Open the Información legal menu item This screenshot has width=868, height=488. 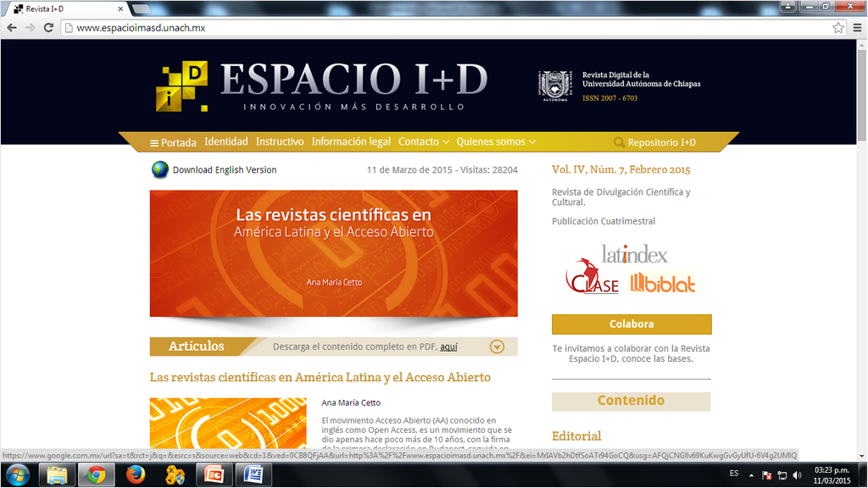(351, 141)
